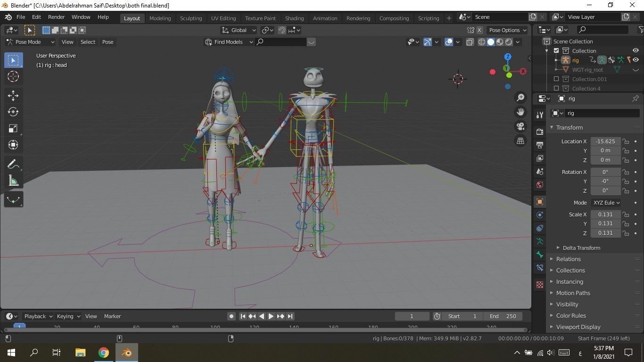Image resolution: width=644 pixels, height=362 pixels.
Task: Open the Pose Options dropdown
Action: [x=507, y=30]
